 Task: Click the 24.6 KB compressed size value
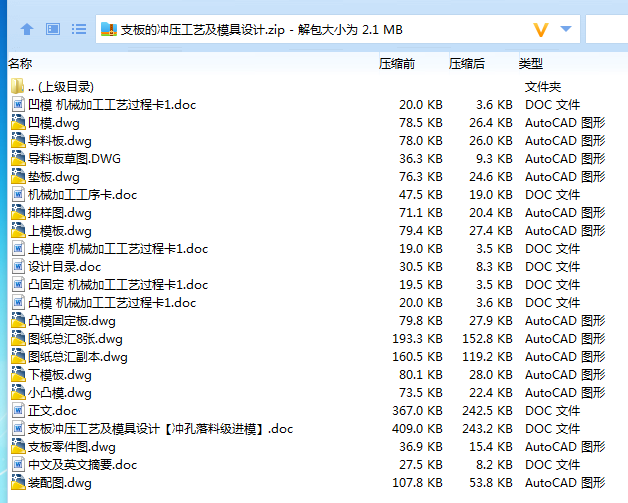click(491, 177)
